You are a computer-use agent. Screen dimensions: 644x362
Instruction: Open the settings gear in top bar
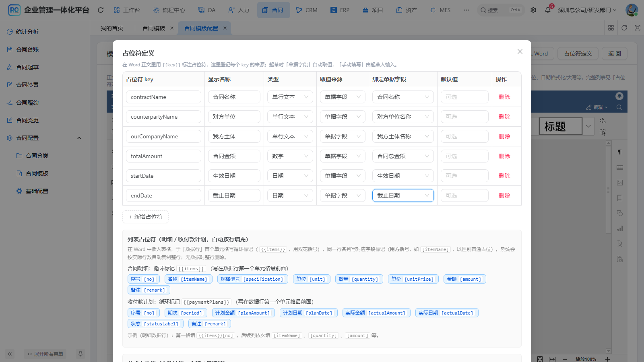pos(533,10)
